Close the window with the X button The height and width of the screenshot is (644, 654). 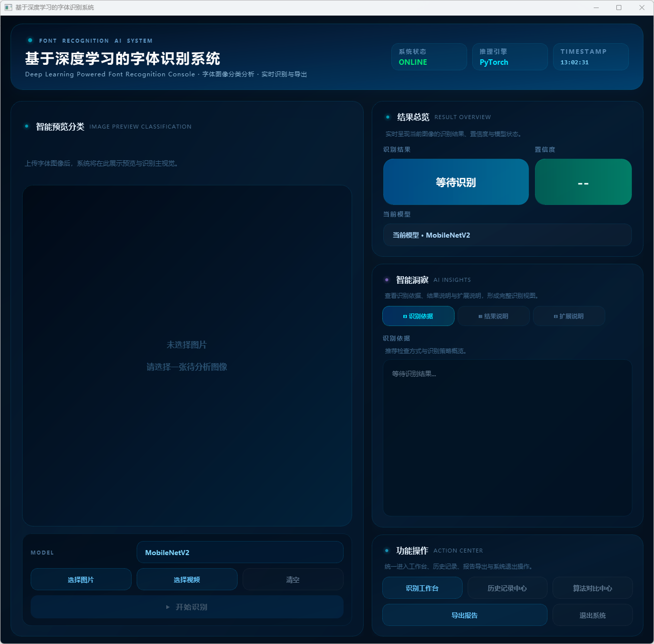641,8
